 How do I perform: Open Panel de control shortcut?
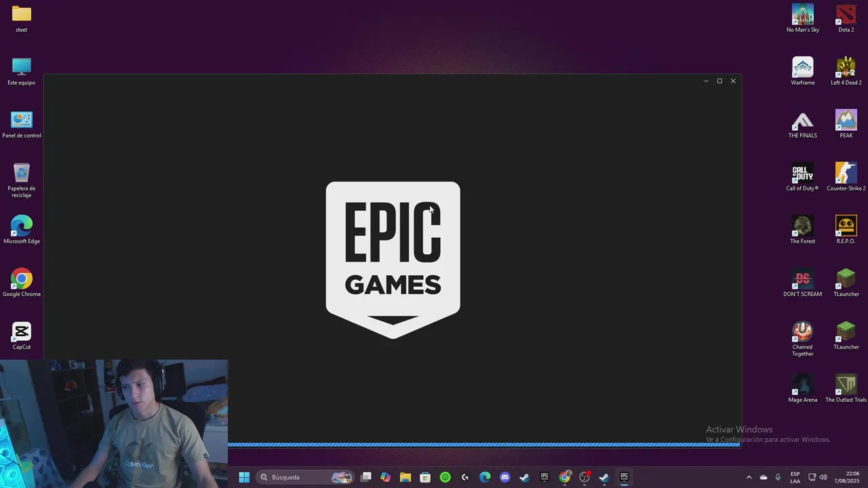tap(22, 124)
